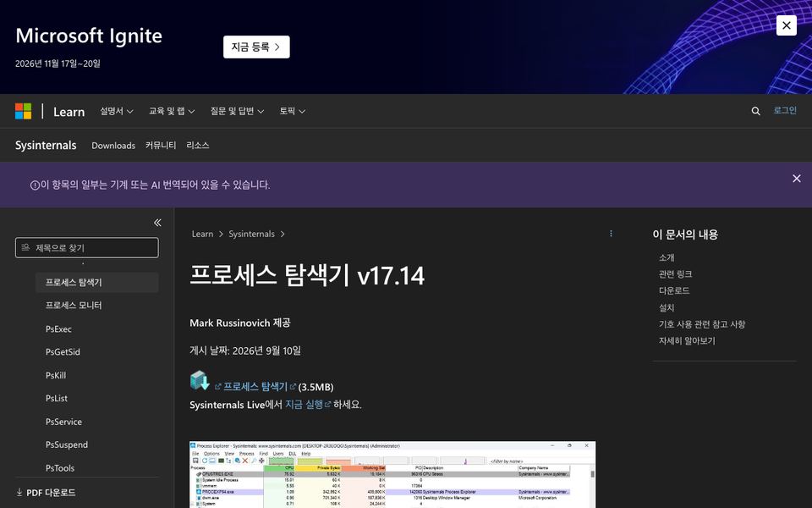The image size is (812, 508).
Task: Click the 프로세스 탐색기 v17.14 heading
Action: click(307, 275)
